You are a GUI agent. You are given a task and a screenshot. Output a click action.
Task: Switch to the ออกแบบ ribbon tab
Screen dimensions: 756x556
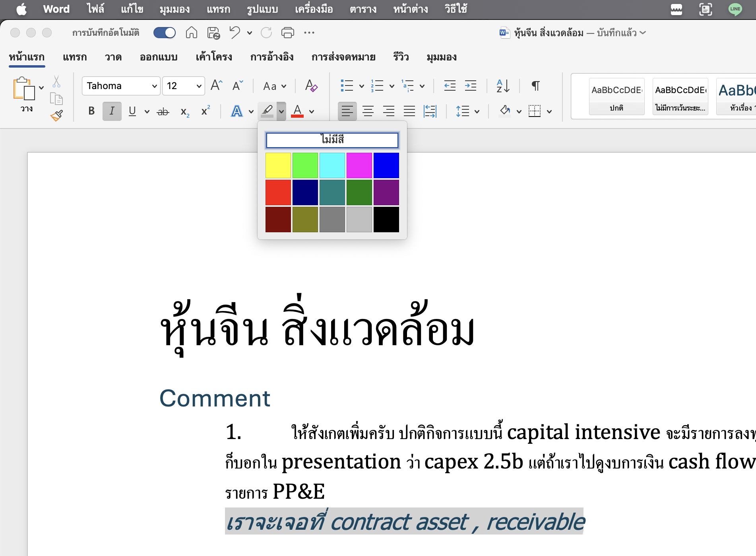(159, 57)
